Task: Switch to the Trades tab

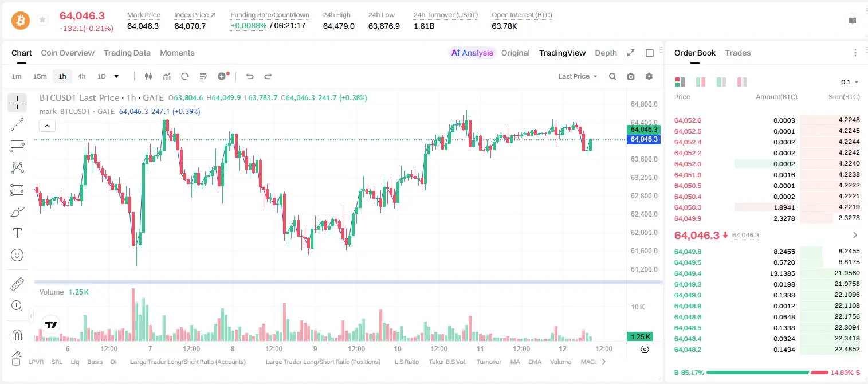Action: click(737, 53)
